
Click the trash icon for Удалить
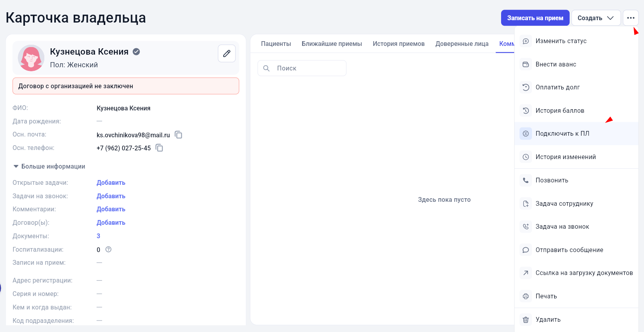pyautogui.click(x=526, y=320)
